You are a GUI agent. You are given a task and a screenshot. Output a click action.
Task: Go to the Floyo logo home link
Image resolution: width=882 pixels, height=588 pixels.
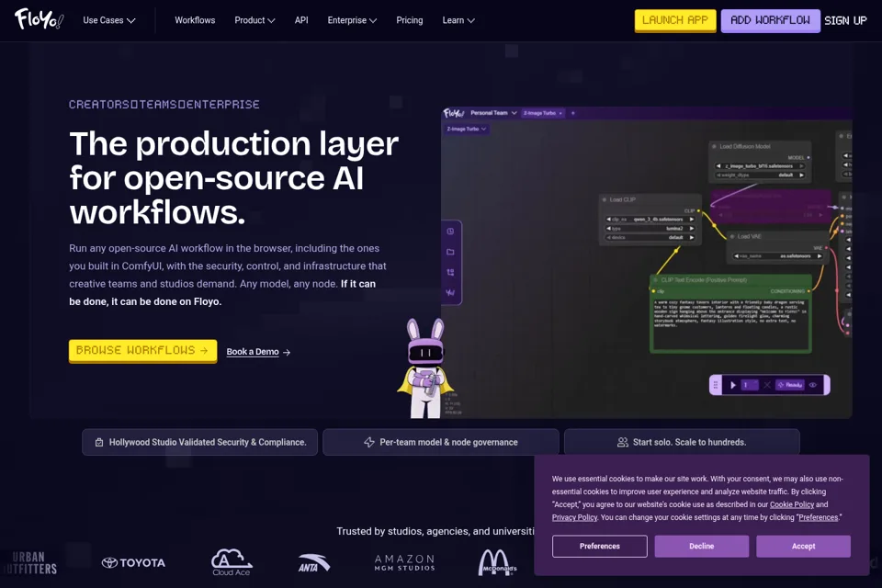(39, 19)
